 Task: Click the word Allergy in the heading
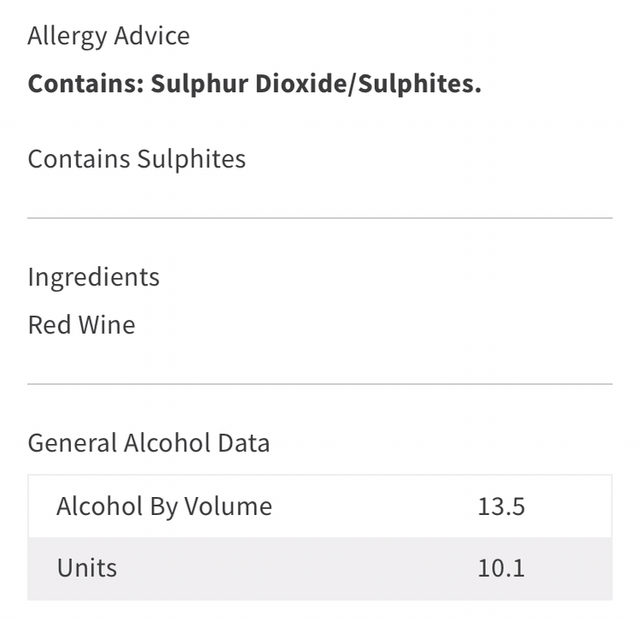[x=65, y=37]
